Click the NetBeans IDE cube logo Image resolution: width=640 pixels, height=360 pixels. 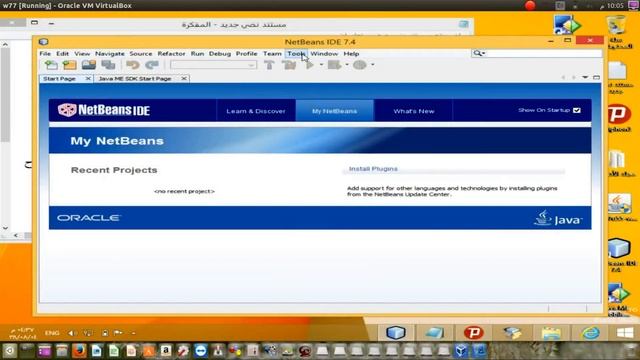pyautogui.click(x=67, y=110)
